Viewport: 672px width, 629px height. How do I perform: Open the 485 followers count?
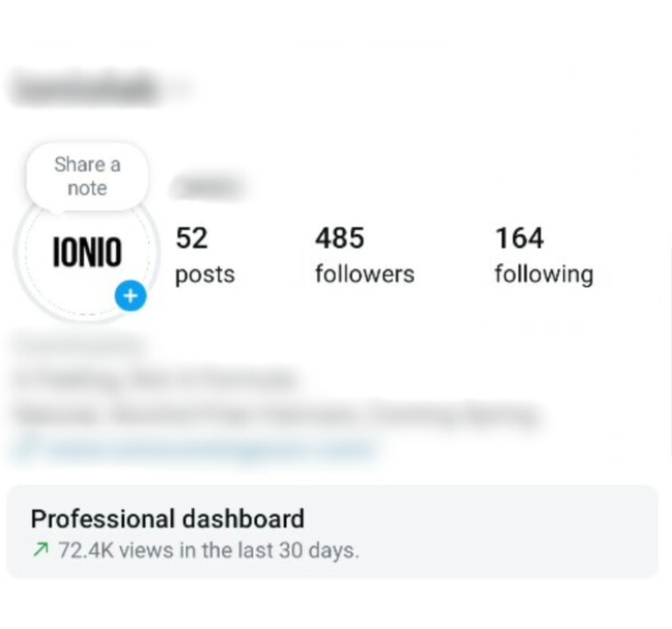340,238
